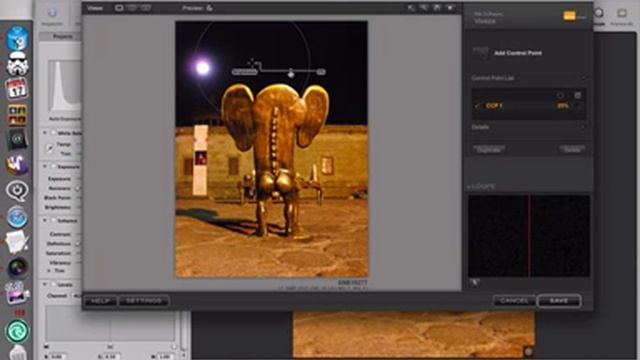The image size is (640, 360).
Task: Toggle the Preview checkbox
Action: point(209,8)
